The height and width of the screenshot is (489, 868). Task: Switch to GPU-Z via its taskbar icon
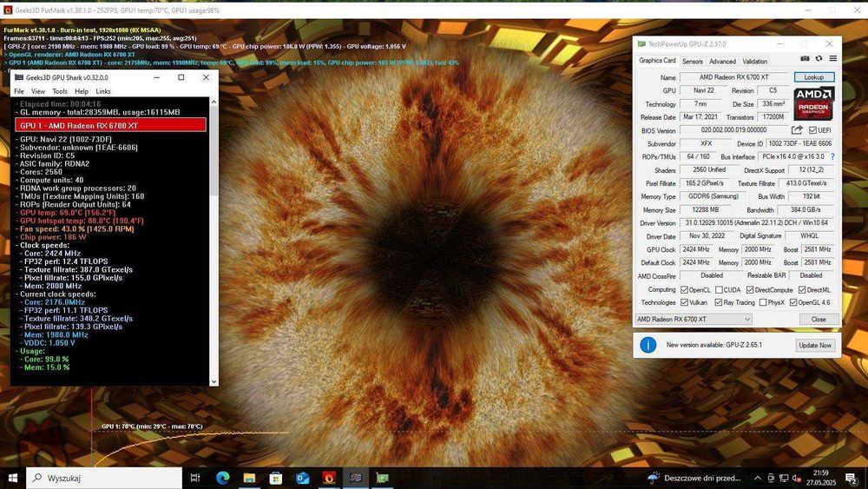(383, 478)
